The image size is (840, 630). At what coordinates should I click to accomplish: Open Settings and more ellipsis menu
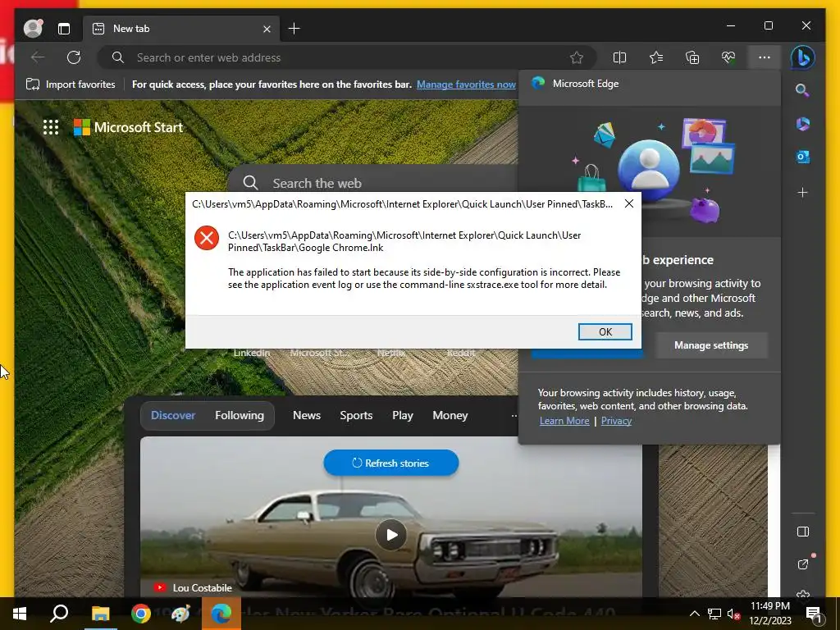pyautogui.click(x=765, y=57)
